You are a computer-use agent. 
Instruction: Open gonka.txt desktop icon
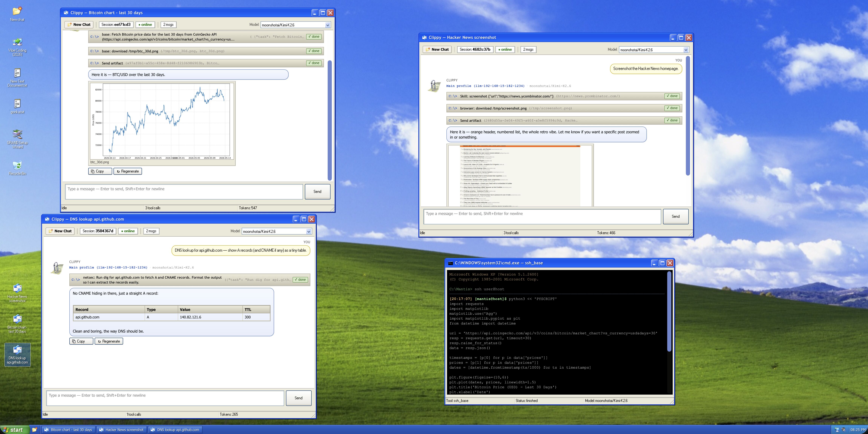17,106
